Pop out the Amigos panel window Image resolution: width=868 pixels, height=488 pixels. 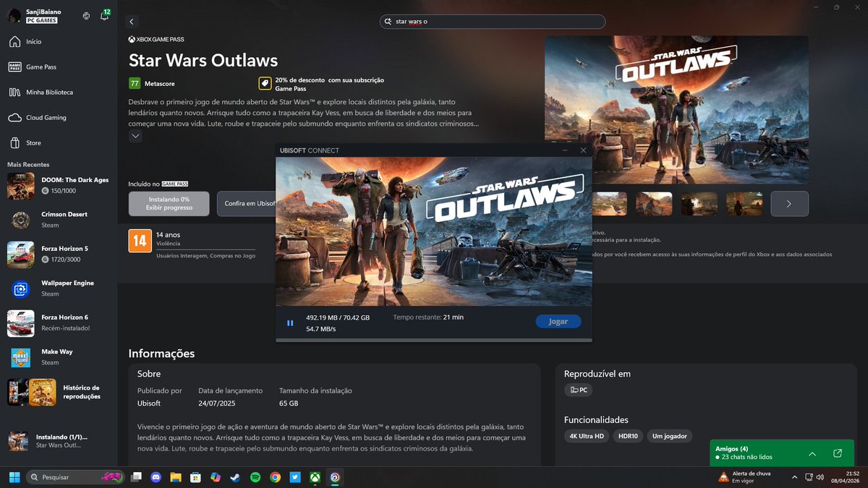838,453
